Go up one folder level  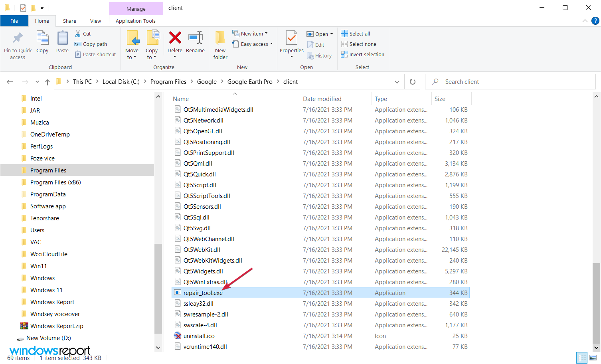tap(47, 82)
